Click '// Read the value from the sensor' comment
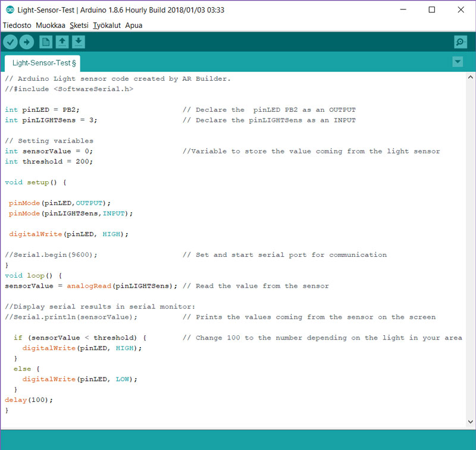Image resolution: width=476 pixels, height=450 pixels. pyautogui.click(x=256, y=286)
